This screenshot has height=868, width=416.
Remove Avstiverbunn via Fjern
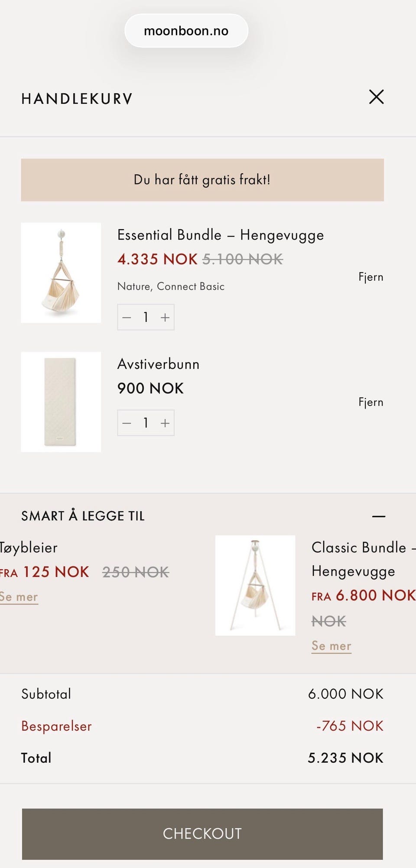[371, 402]
